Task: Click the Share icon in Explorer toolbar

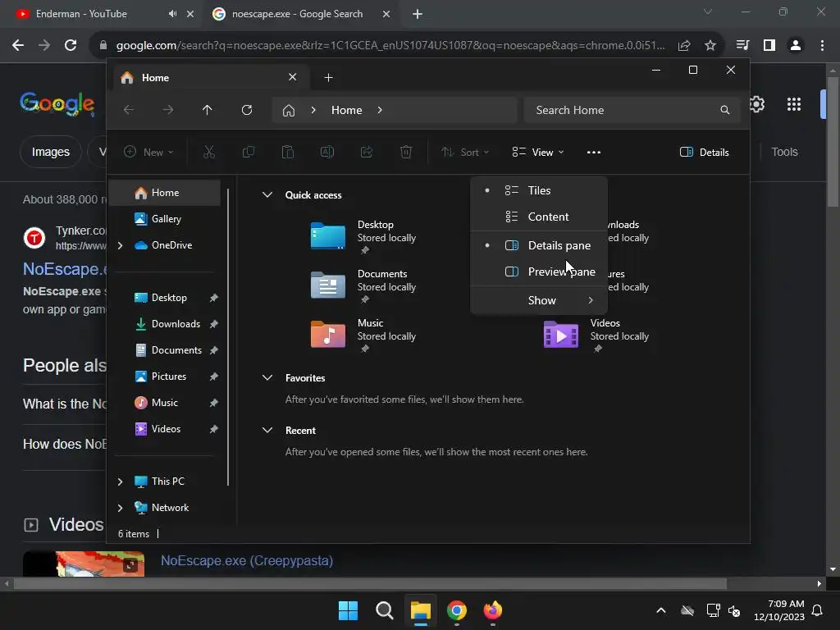Action: [367, 152]
